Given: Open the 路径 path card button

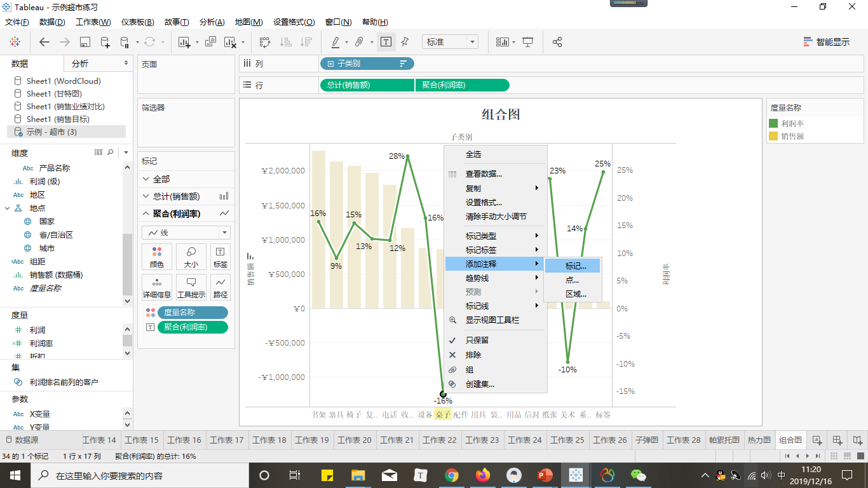Looking at the screenshot, I should click(x=220, y=287).
